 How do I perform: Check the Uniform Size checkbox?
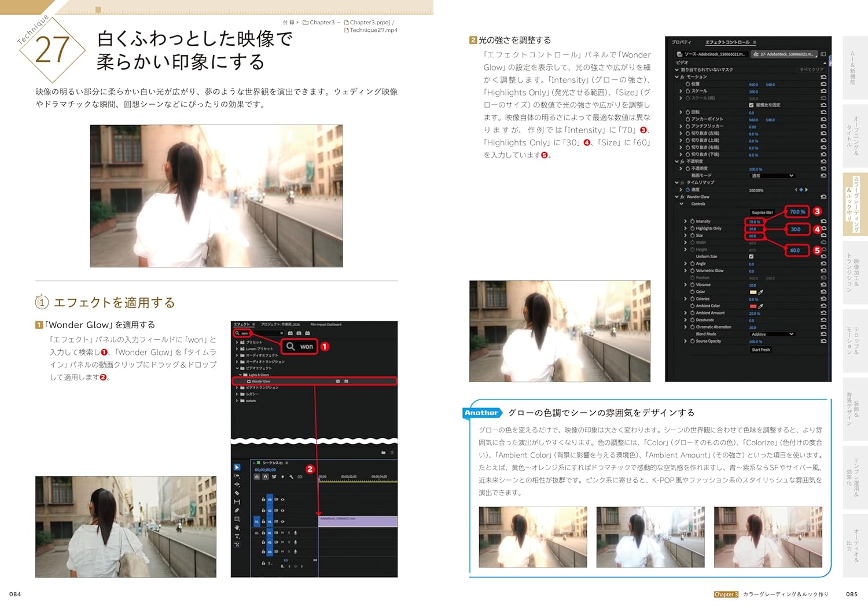pos(751,256)
